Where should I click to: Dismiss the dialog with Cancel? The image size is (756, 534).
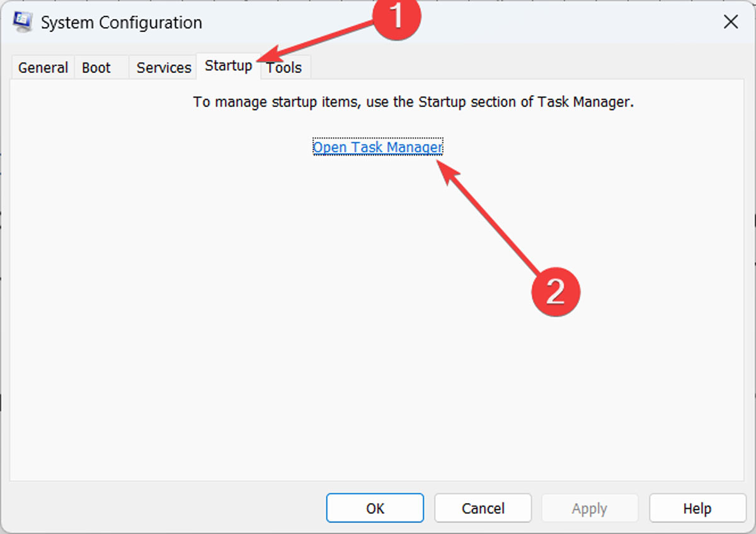[482, 508]
